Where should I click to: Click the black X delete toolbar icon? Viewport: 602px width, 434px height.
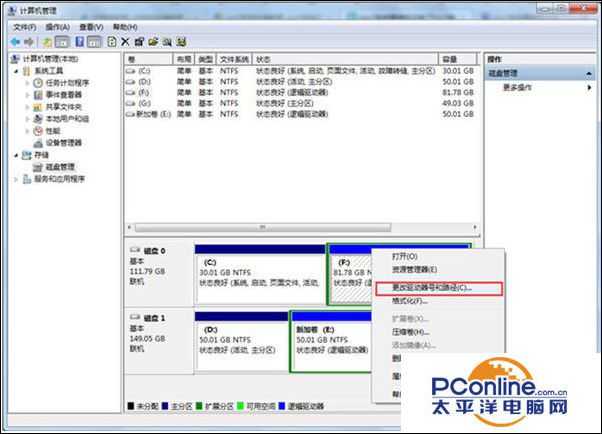125,42
